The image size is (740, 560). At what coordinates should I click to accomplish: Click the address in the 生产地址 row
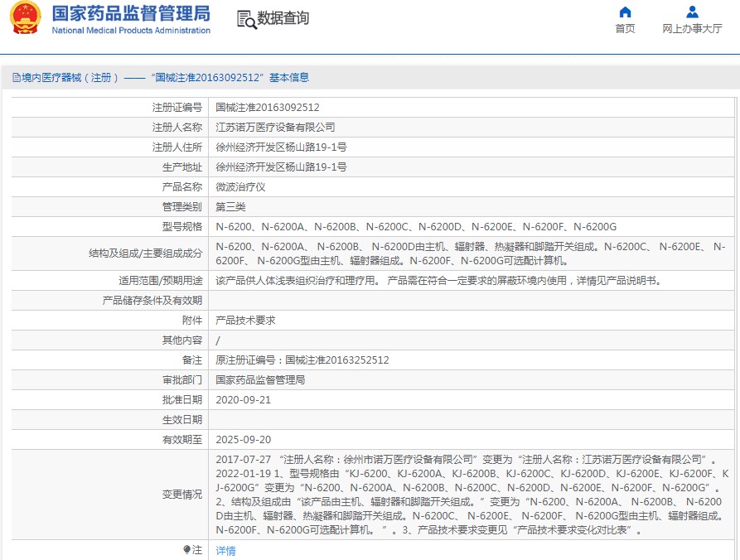281,167
